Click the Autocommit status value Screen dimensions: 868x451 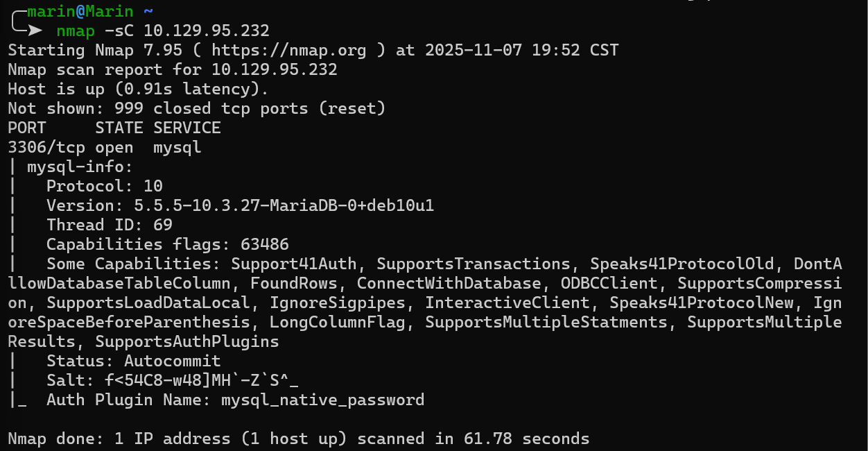pos(173,361)
